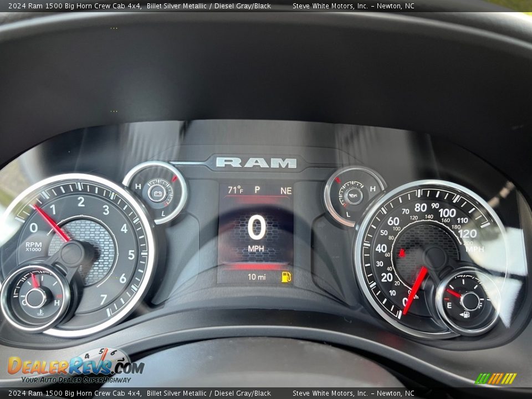532x399 pixels.
Task: Click the low fuel warning icon
Action: pos(286,277)
